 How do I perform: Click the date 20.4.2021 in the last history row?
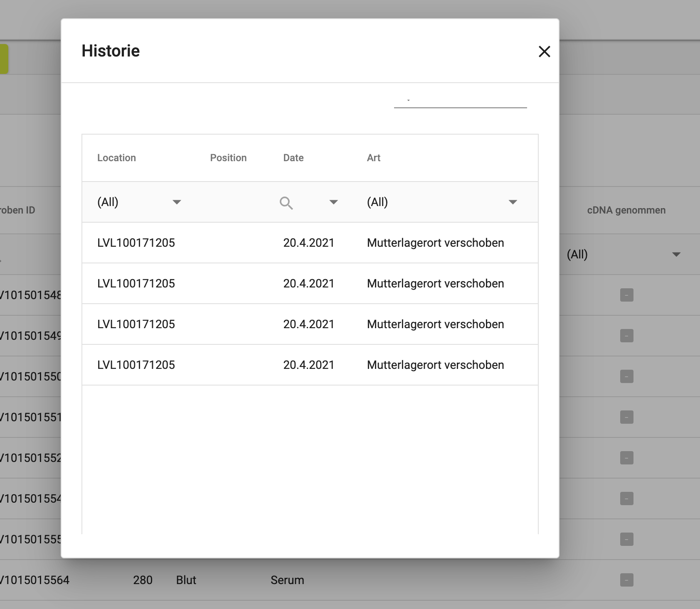[309, 365]
